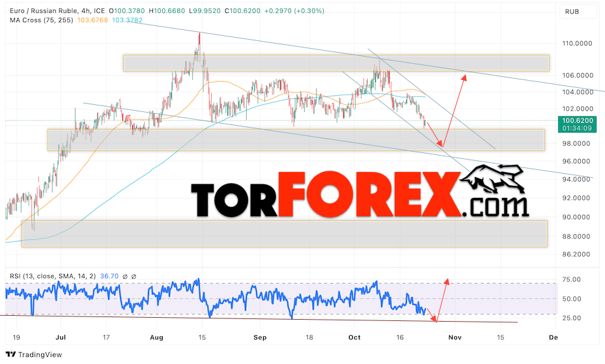605x364 pixels.
Task: Click the 110.0000 price axis label
Action: [577, 44]
